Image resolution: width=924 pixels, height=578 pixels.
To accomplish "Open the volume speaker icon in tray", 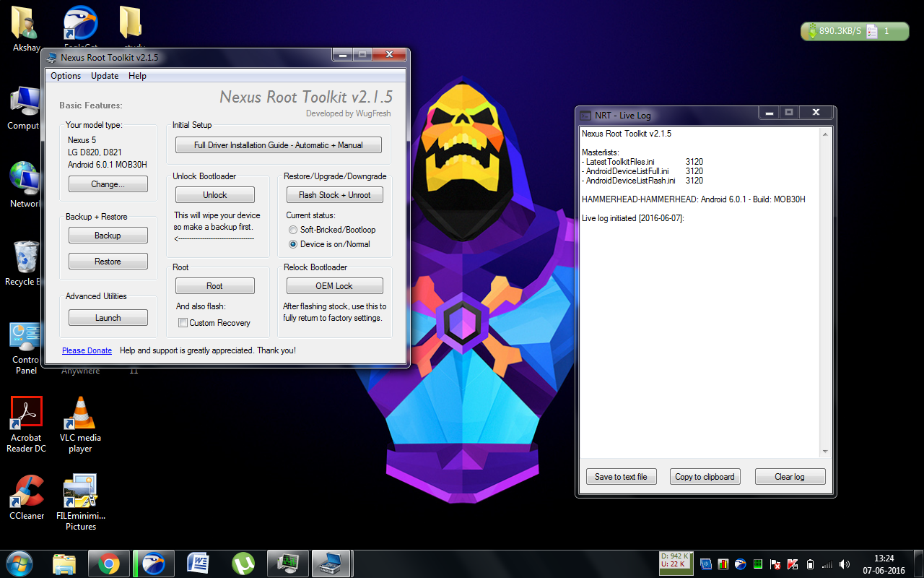I will (844, 564).
